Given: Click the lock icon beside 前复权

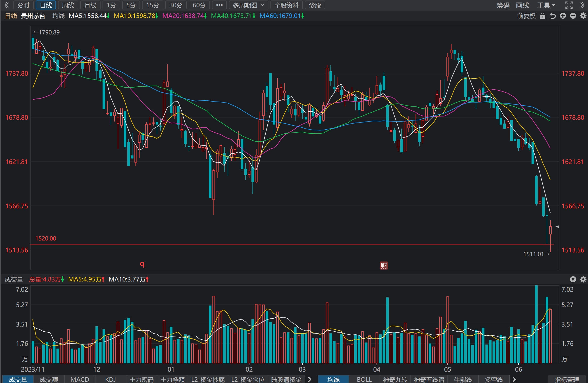Looking at the screenshot, I should click(542, 16).
